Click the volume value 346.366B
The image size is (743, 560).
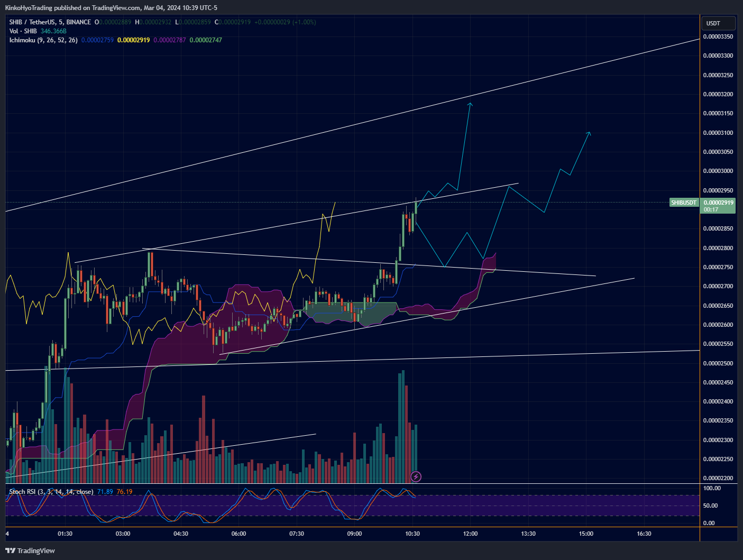coord(53,31)
